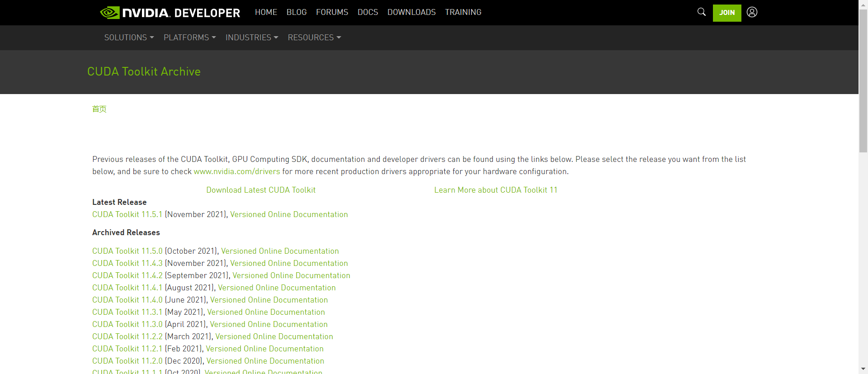Open Versioned Online Documentation for 11.4.2
Image resolution: width=868 pixels, height=374 pixels.
tap(291, 275)
